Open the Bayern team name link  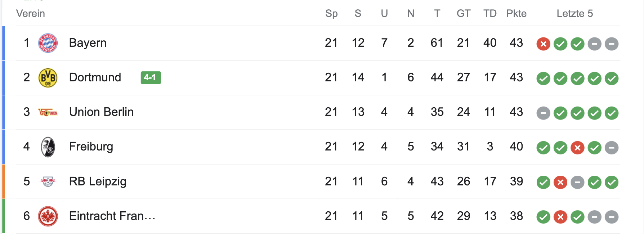(88, 43)
